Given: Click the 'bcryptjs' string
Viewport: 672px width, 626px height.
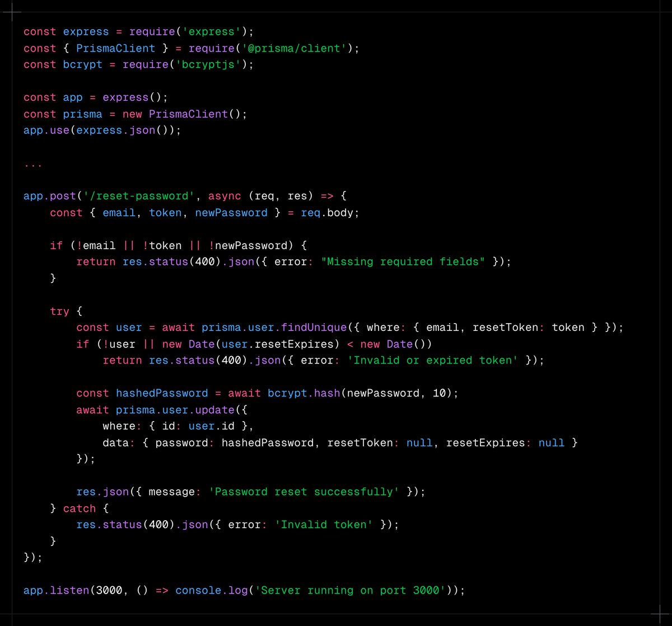Looking at the screenshot, I should click(208, 64).
